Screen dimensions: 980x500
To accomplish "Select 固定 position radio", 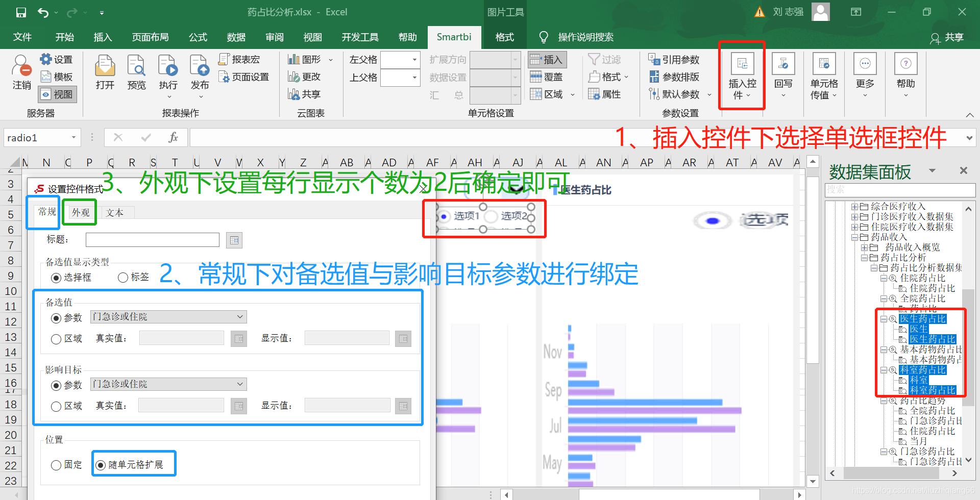I will click(x=56, y=465).
